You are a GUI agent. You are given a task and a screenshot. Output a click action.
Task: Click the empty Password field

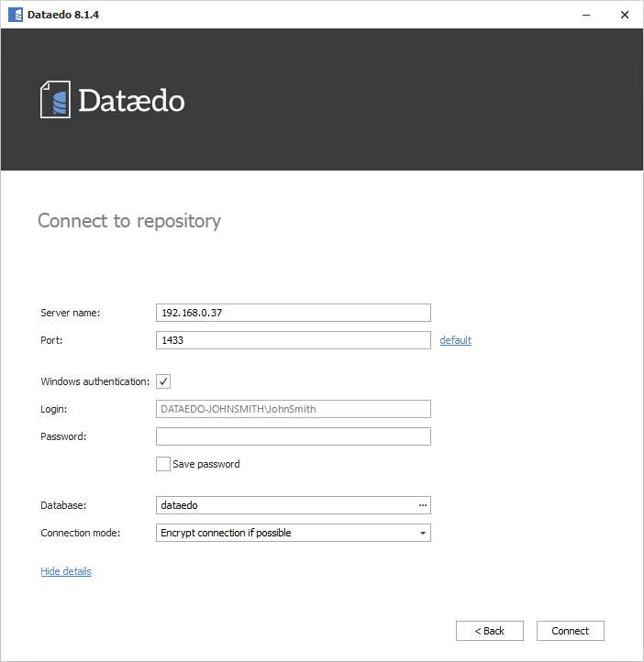[x=294, y=436]
